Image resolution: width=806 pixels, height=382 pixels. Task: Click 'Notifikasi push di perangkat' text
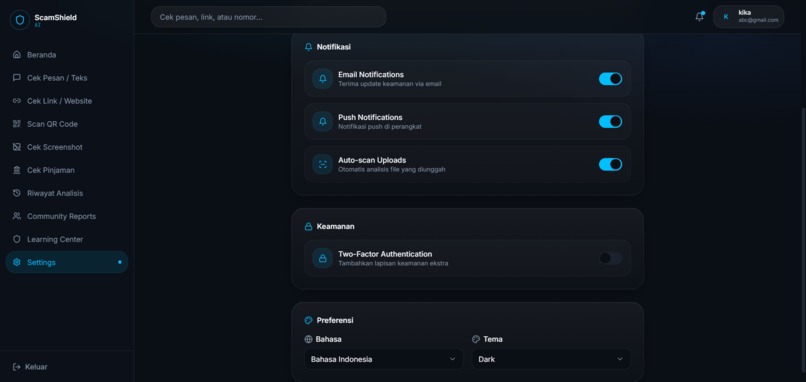coord(380,126)
